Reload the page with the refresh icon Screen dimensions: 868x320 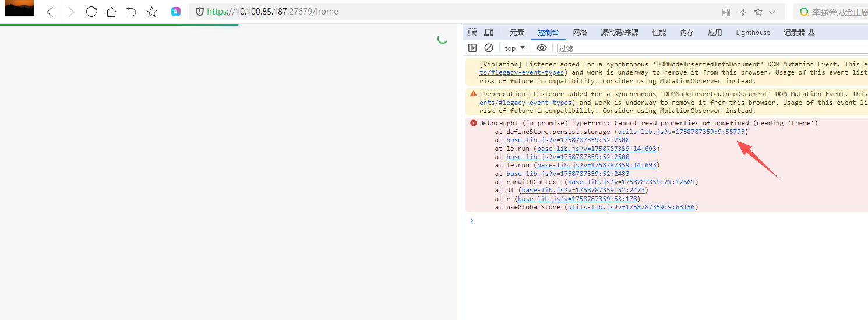91,12
